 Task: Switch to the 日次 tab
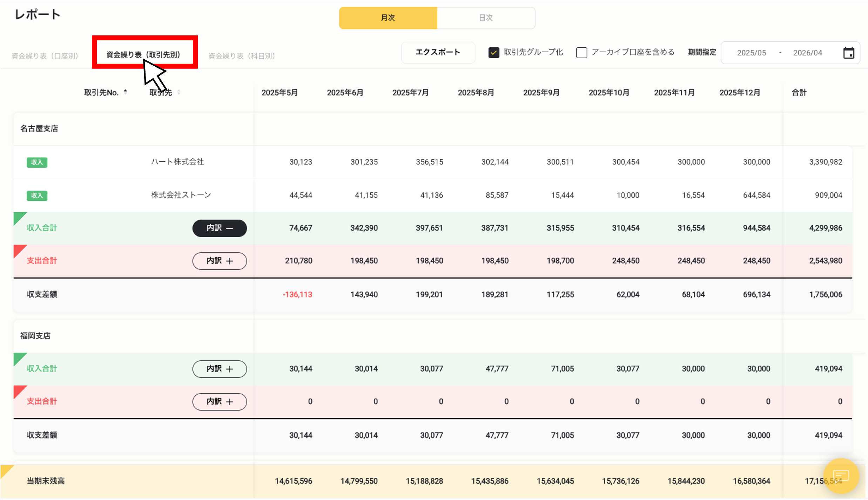[486, 18]
